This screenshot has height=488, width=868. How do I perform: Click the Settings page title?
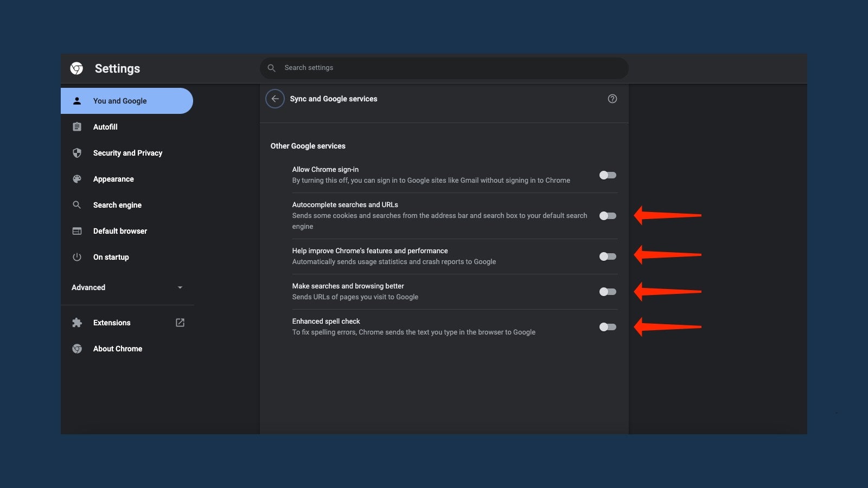tap(117, 68)
